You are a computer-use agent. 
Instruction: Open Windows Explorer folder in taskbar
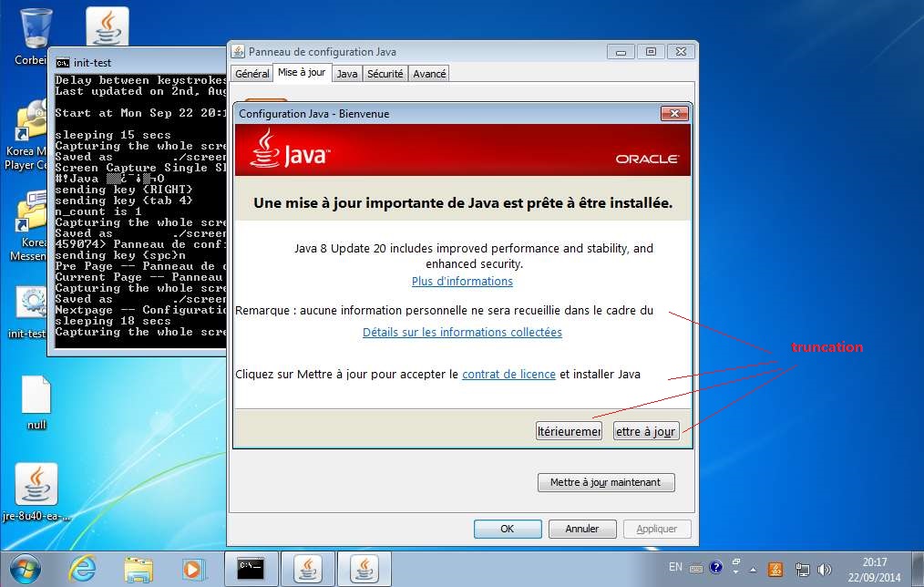tap(139, 568)
